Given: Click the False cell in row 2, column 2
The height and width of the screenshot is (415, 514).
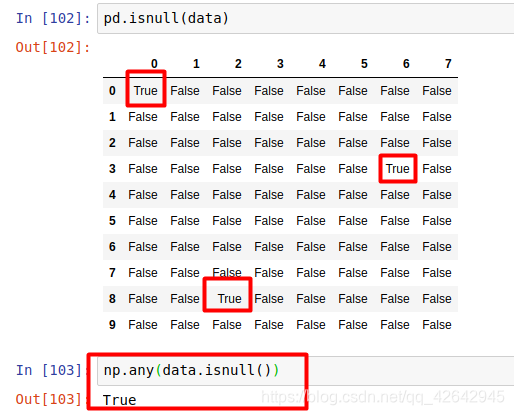Looking at the screenshot, I should click(x=227, y=143).
